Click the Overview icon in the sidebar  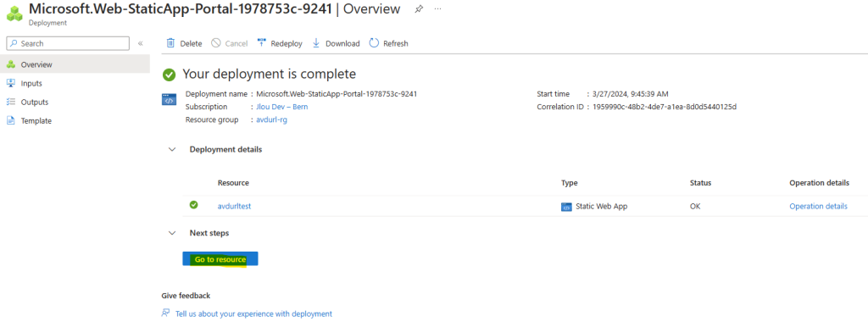point(10,64)
